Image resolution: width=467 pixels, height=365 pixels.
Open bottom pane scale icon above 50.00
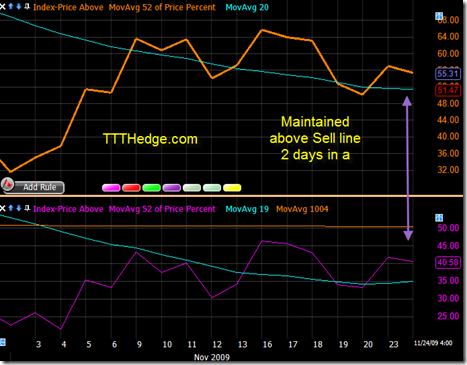tap(439, 218)
